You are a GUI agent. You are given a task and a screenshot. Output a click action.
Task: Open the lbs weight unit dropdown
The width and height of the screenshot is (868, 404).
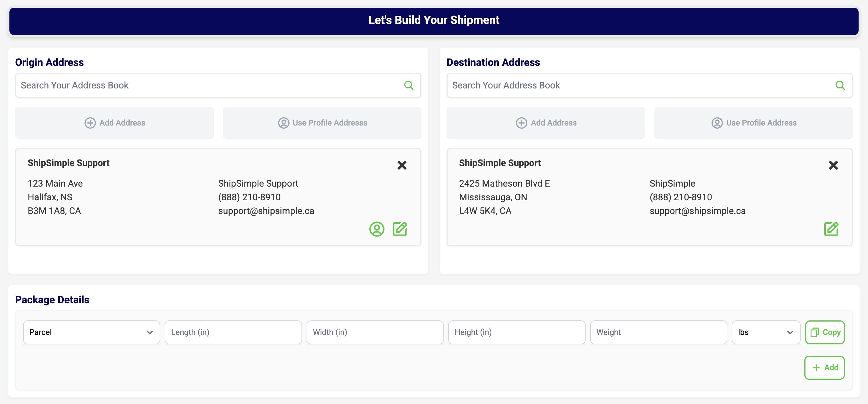(x=765, y=332)
